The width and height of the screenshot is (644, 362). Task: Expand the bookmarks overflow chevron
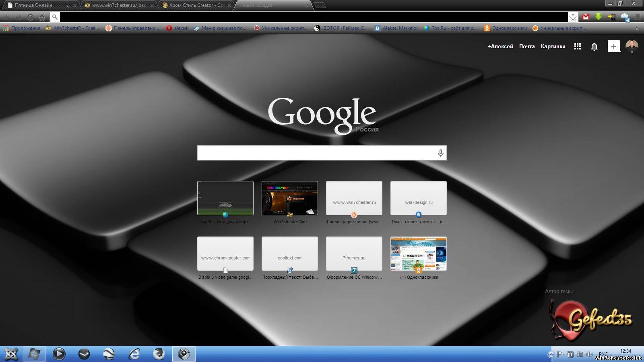637,28
